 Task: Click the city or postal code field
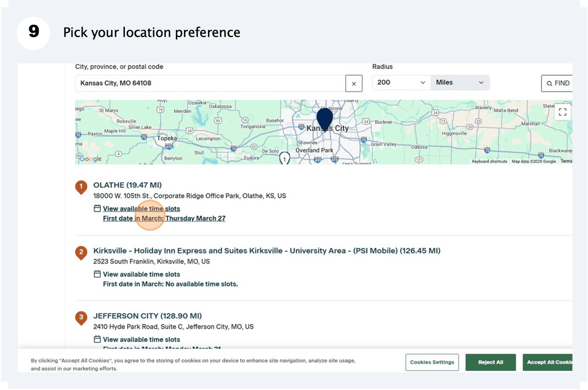210,83
